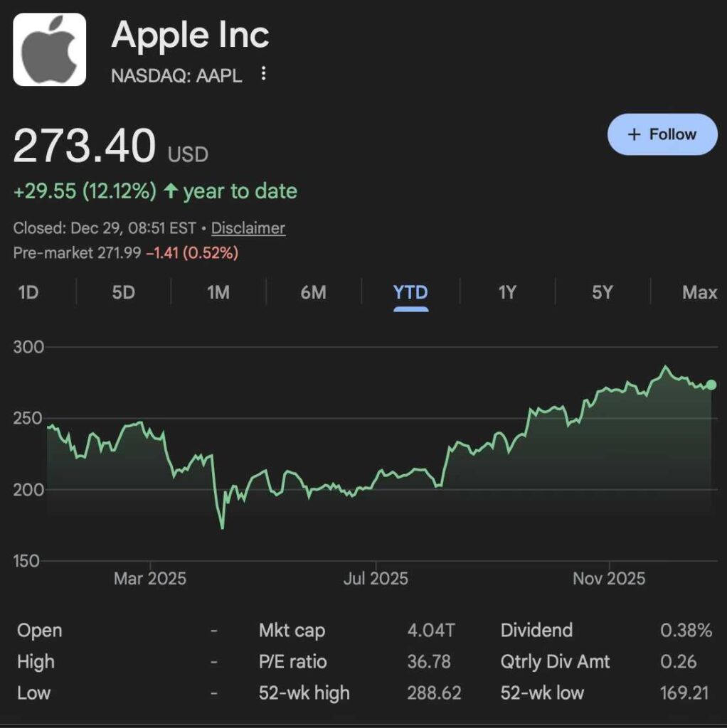Click the current price endpoint dot on chart
Viewport: 727px width, 728px height.
(x=713, y=385)
